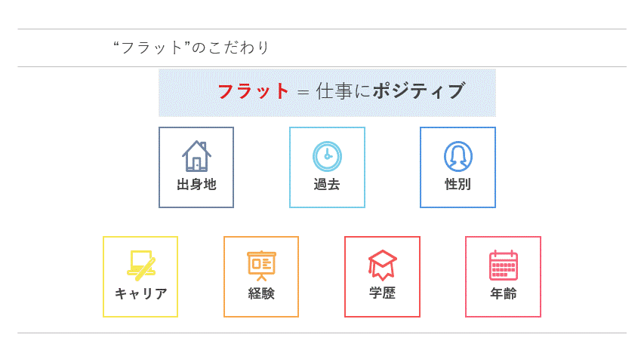
Task: Select the キャリア label text
Action: click(x=141, y=293)
